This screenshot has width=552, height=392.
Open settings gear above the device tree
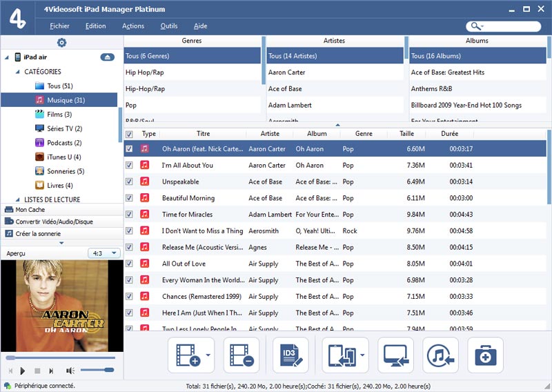click(x=61, y=43)
